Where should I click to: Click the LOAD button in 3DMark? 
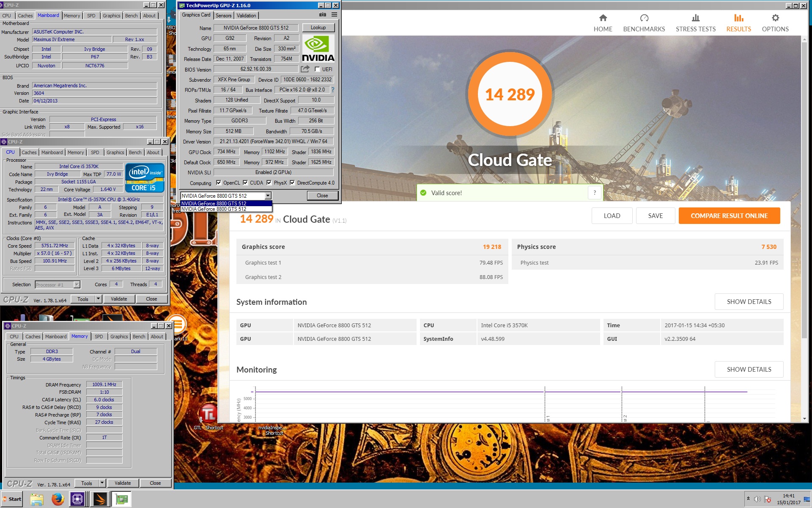(x=612, y=215)
